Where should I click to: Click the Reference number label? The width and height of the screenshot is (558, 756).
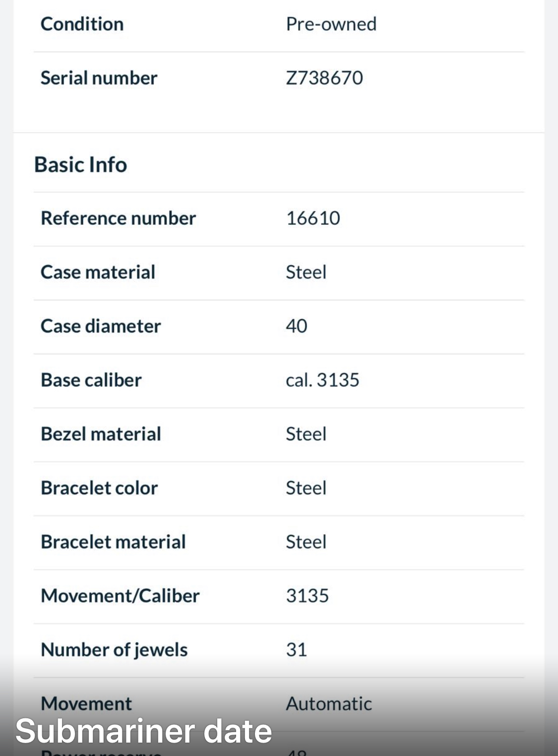coord(118,218)
